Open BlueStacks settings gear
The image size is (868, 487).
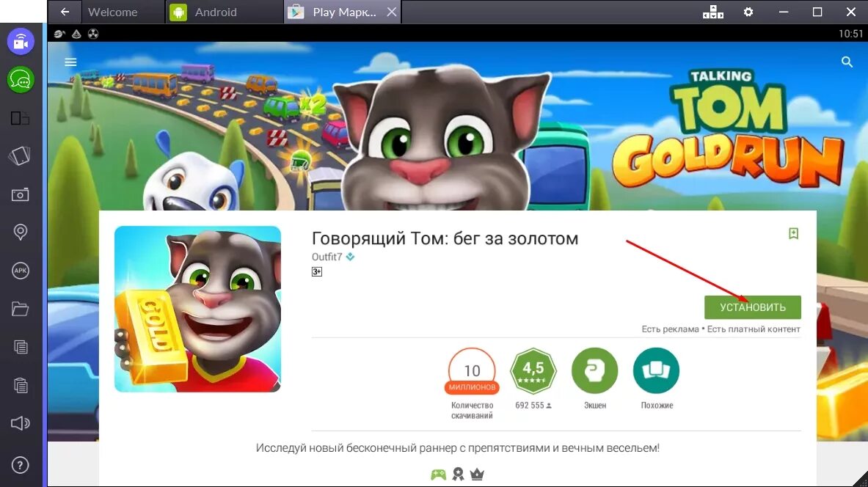(748, 12)
